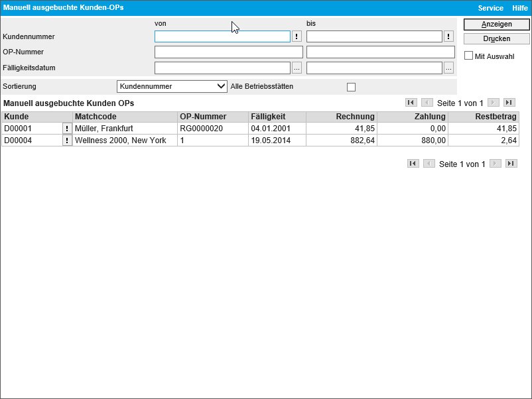Open customer lookup for Kundennummer bis field
The height and width of the screenshot is (399, 532).
(448, 36)
